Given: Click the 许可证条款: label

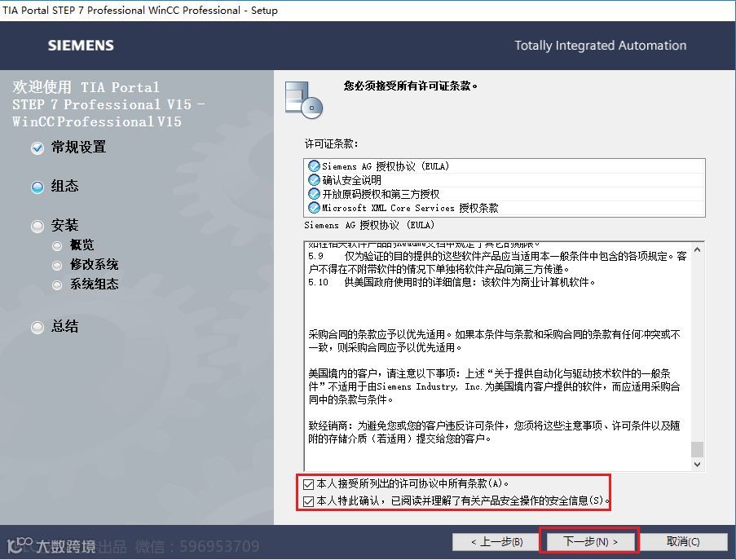Looking at the screenshot, I should 332,143.
